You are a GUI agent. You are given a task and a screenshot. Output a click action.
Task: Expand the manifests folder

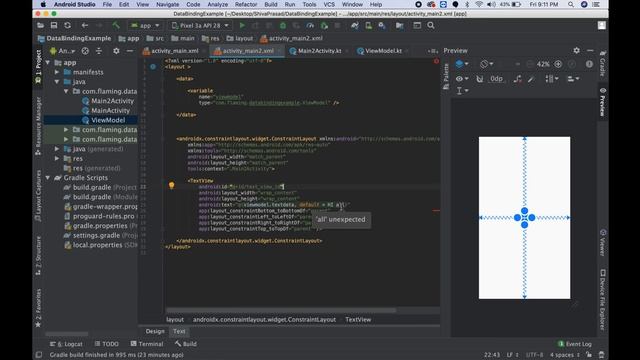[x=57, y=72]
